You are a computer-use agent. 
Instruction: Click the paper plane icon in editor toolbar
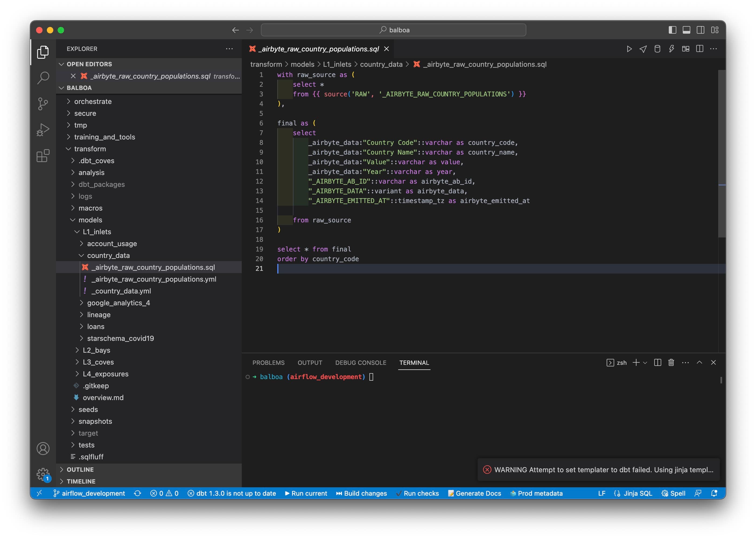(x=643, y=49)
